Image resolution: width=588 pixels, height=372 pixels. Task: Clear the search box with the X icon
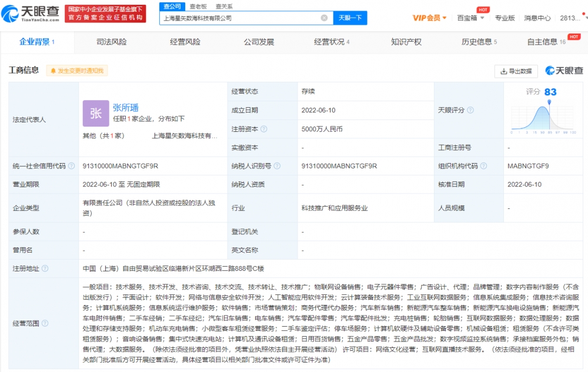coord(324,18)
